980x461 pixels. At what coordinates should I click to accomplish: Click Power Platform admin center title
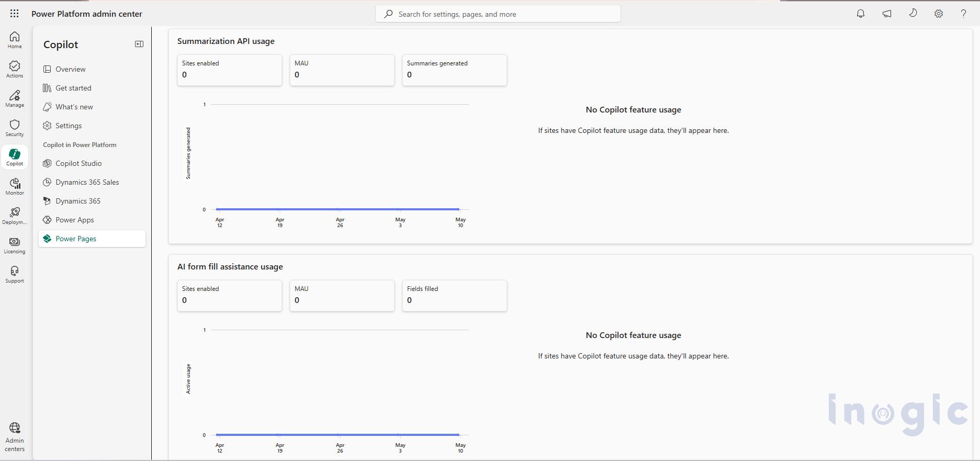[x=87, y=14]
